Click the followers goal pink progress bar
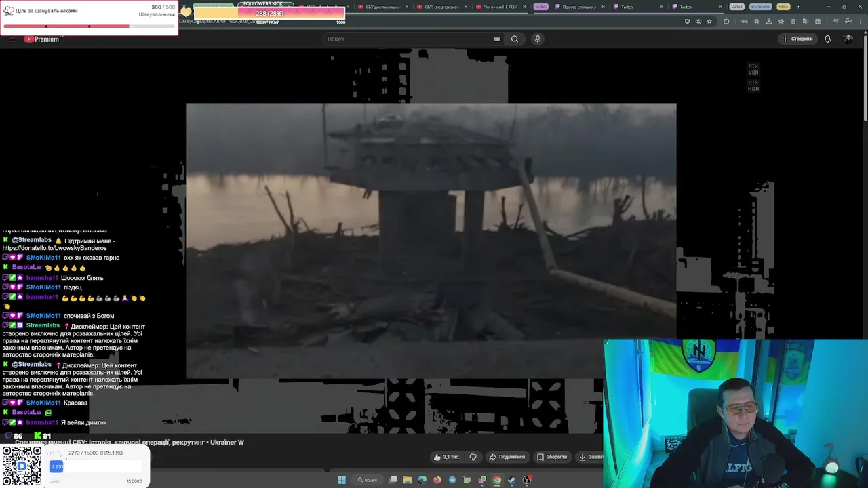Viewport: 868px width, 488px height. (90, 26)
